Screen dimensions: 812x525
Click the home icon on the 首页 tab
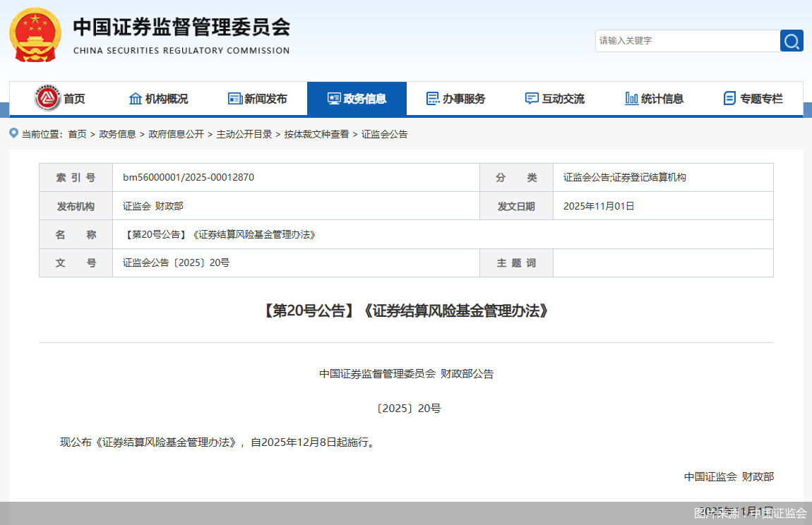pos(47,98)
